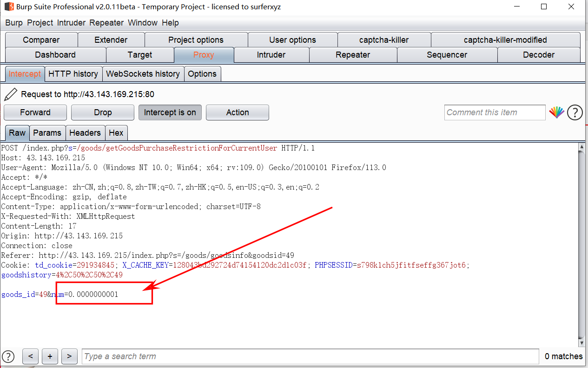Image resolution: width=588 pixels, height=368 pixels.
Task: Open the Repeater menu in the menu bar
Action: click(x=106, y=23)
